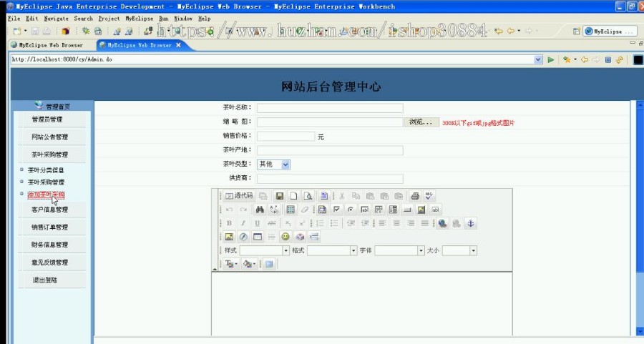Collapse the editor toolbar via small arrow
The height and width of the screenshot is (344, 644).
click(215, 270)
